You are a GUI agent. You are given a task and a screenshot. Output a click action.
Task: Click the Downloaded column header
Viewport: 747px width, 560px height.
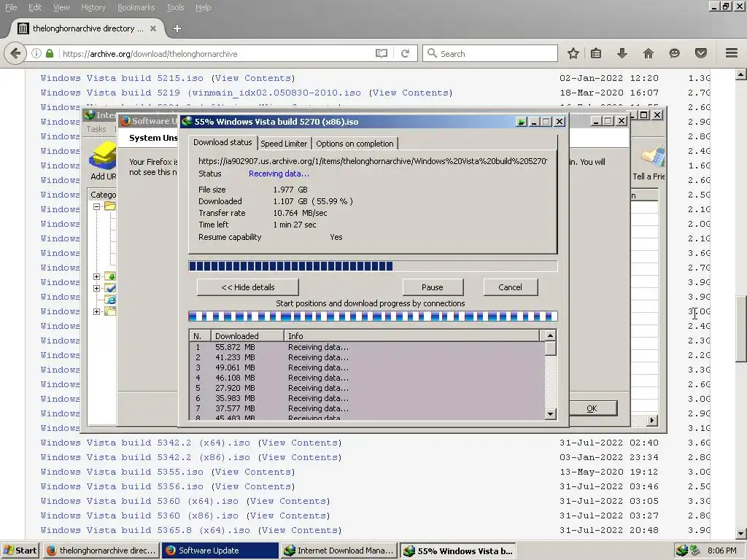coord(247,335)
